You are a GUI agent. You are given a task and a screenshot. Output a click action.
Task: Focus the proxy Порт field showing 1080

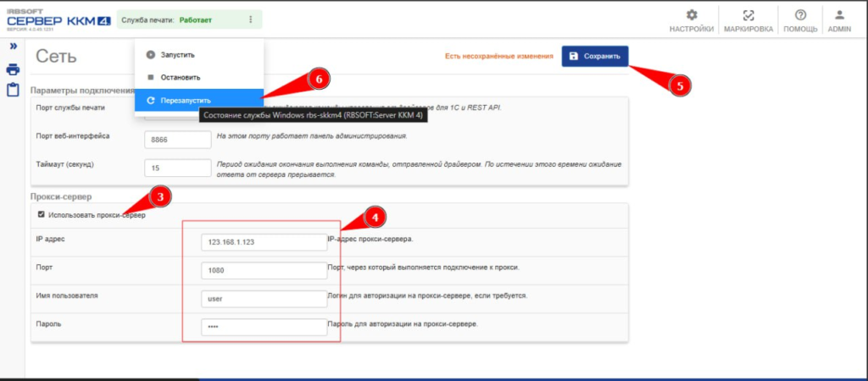(x=264, y=270)
